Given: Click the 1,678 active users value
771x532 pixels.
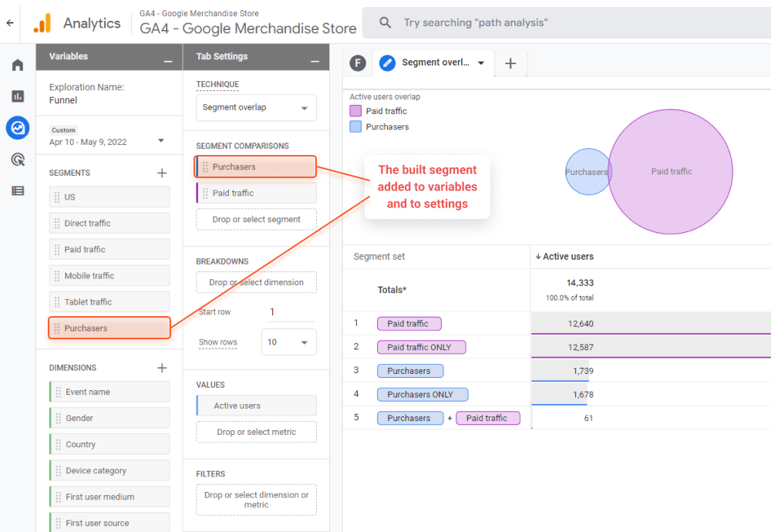Looking at the screenshot, I should [x=583, y=394].
